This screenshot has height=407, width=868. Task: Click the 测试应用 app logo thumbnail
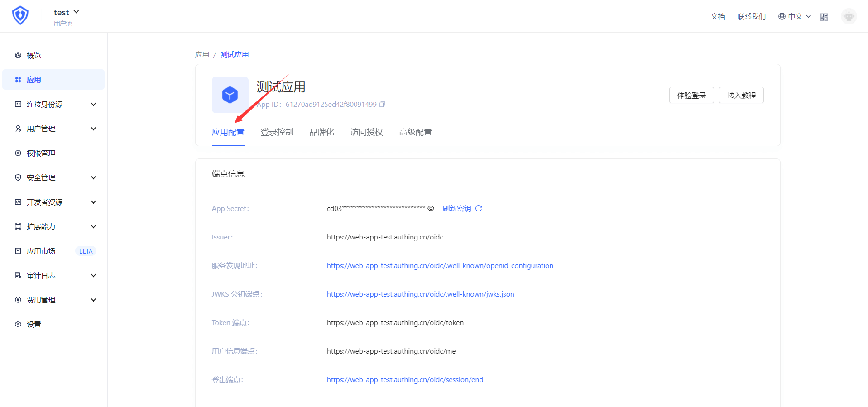coord(230,95)
